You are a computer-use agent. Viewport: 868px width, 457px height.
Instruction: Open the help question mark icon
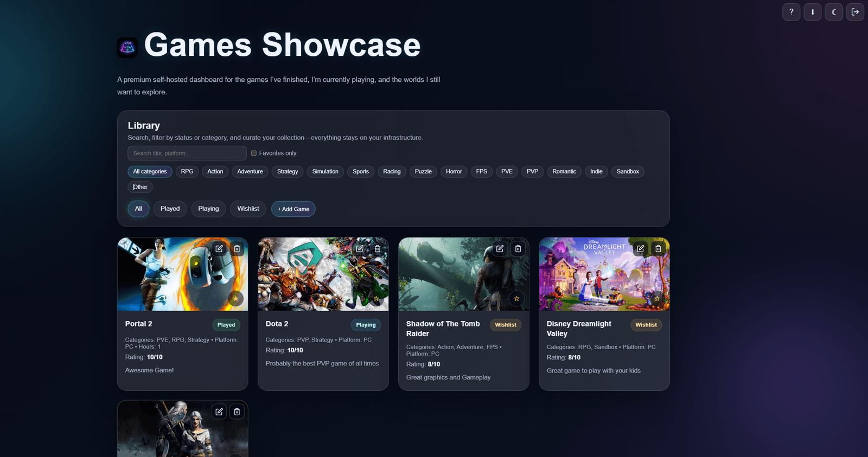(x=791, y=12)
